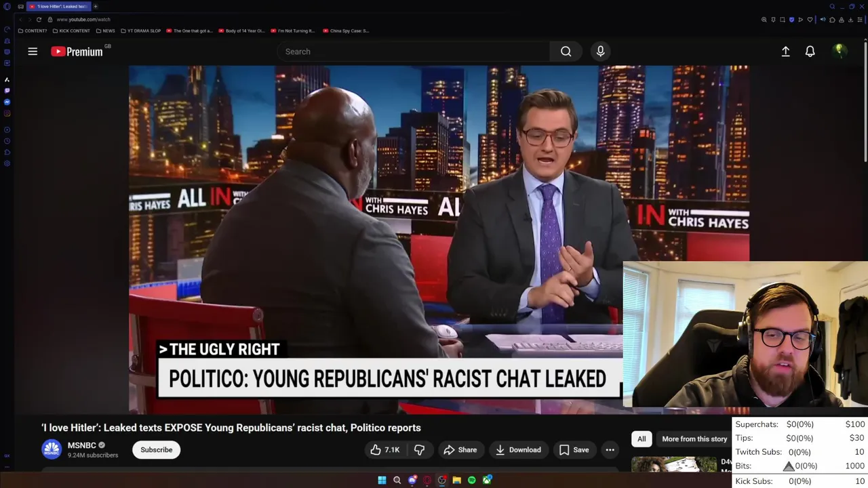Open the account avatar menu
Screen dimensions: 868x488
(840, 51)
